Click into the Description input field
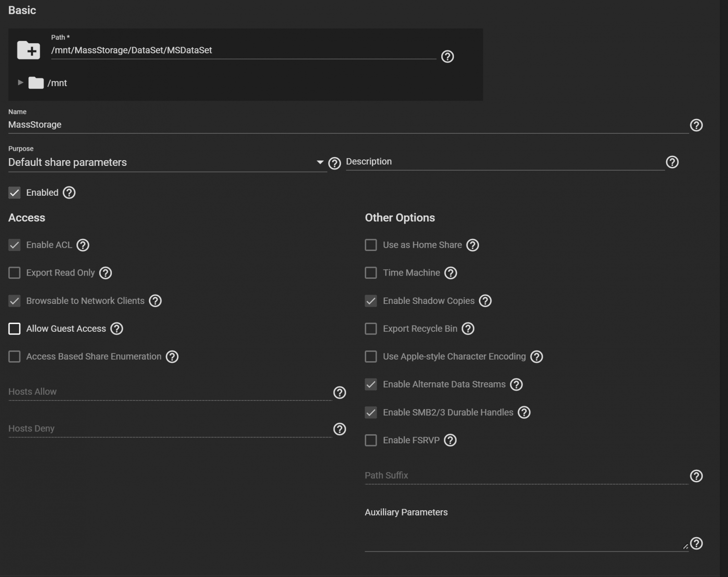The image size is (728, 577). (505, 162)
